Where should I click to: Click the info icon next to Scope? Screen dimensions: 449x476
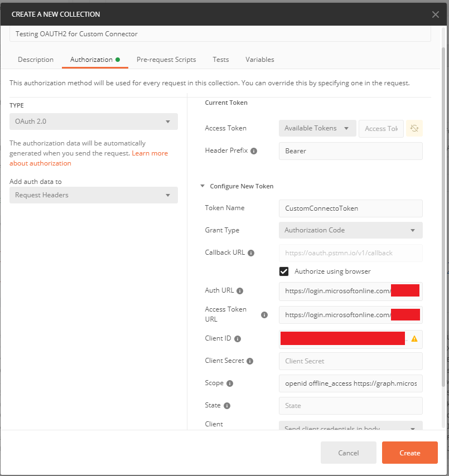tap(230, 383)
